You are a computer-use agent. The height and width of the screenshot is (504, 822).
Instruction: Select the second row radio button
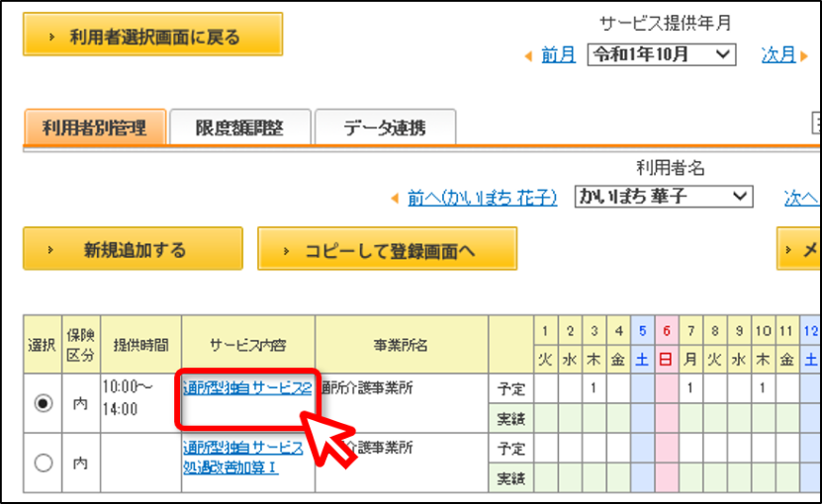coord(43,462)
